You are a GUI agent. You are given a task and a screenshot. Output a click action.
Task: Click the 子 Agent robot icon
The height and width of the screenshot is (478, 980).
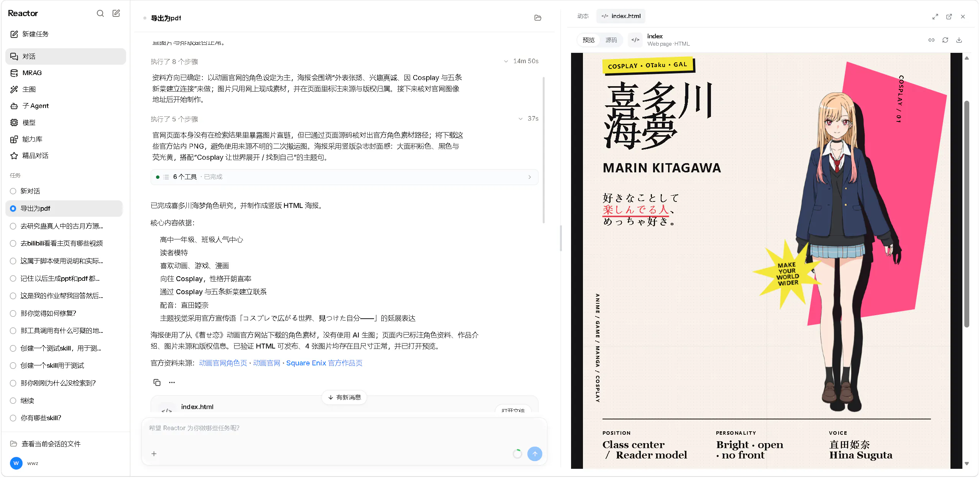coord(14,106)
